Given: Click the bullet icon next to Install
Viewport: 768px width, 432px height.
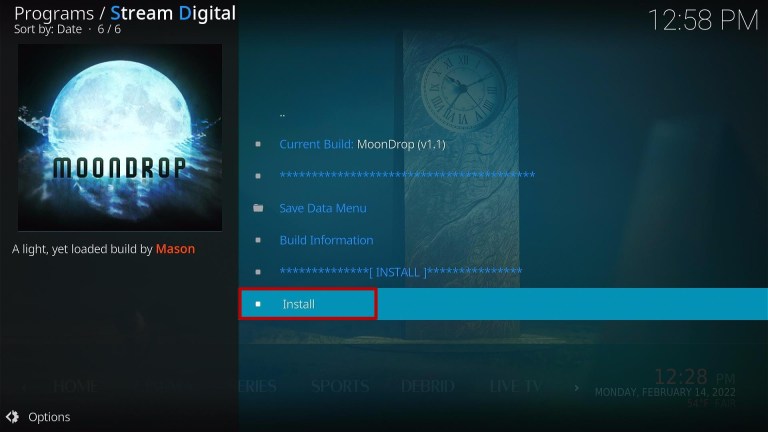Looking at the screenshot, I should (258, 304).
